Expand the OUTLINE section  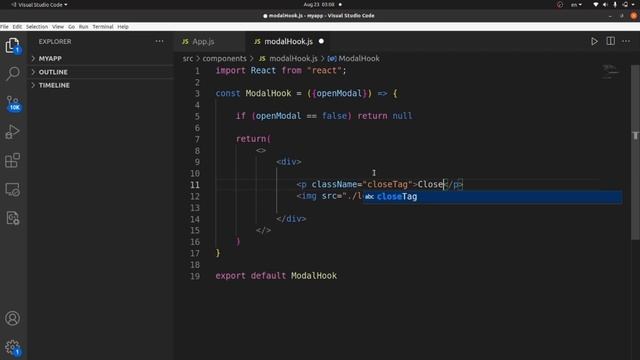(101, 72)
